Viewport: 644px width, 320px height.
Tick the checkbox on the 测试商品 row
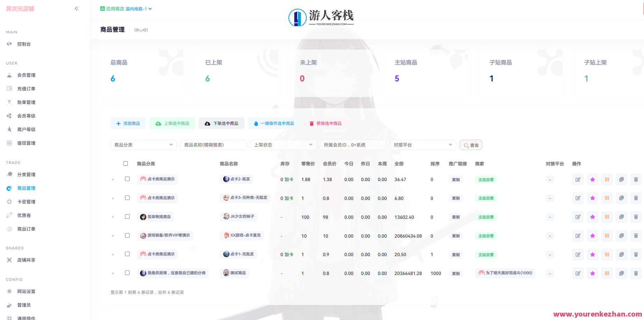(x=127, y=273)
